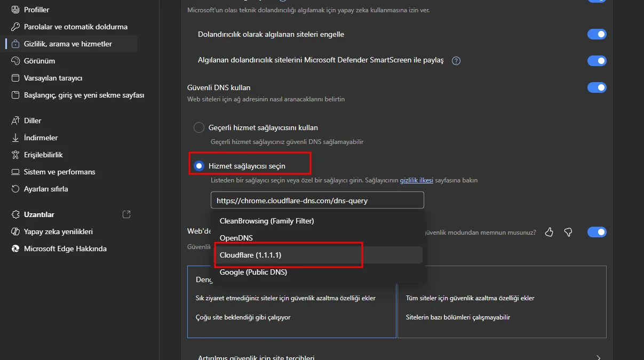Click the Yapay zeka yenilikleri icon

pyautogui.click(x=15, y=231)
